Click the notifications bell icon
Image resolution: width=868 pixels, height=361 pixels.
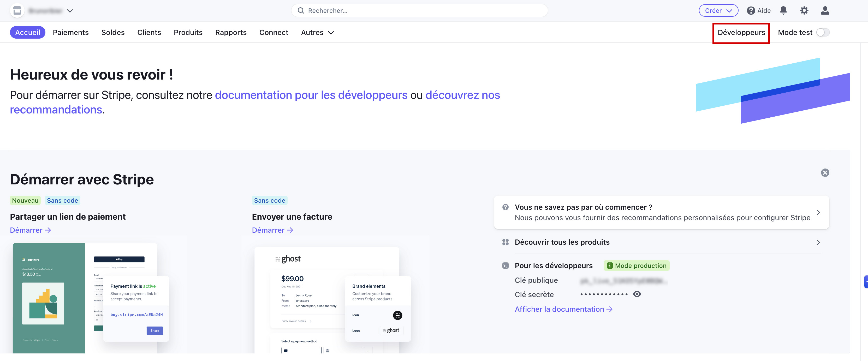click(783, 10)
